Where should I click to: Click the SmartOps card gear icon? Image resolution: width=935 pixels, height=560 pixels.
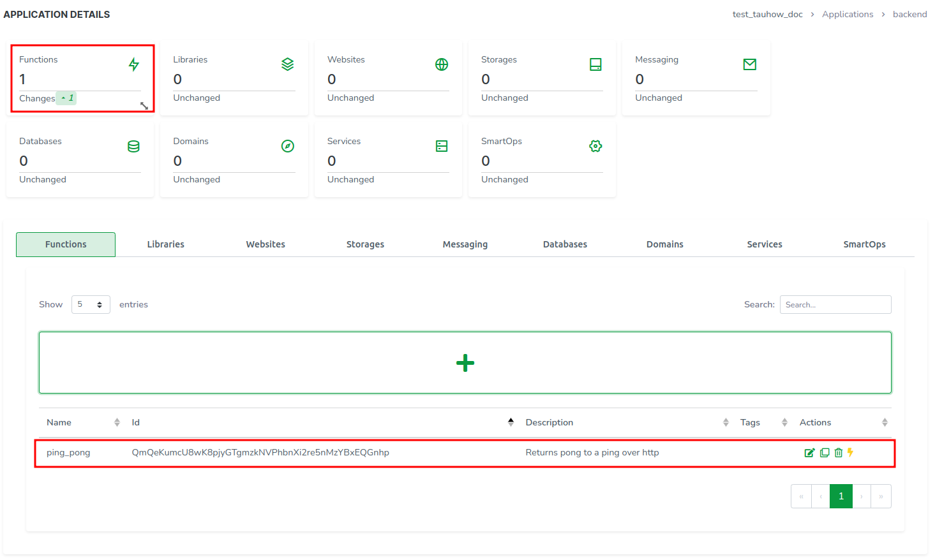pyautogui.click(x=595, y=146)
